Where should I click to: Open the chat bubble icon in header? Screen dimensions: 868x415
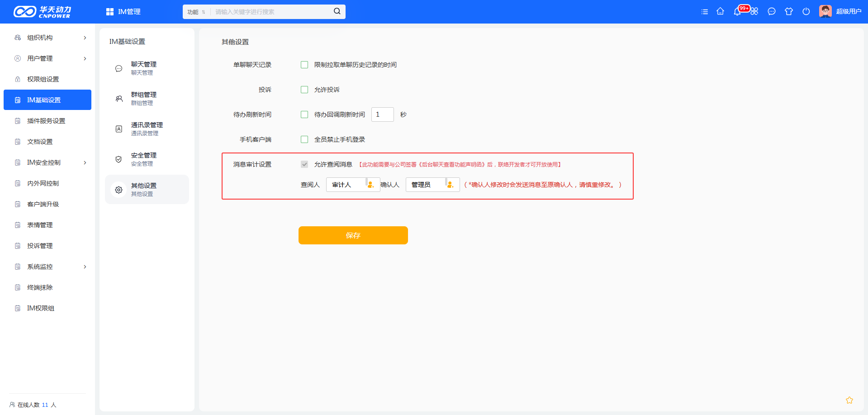pyautogui.click(x=772, y=11)
